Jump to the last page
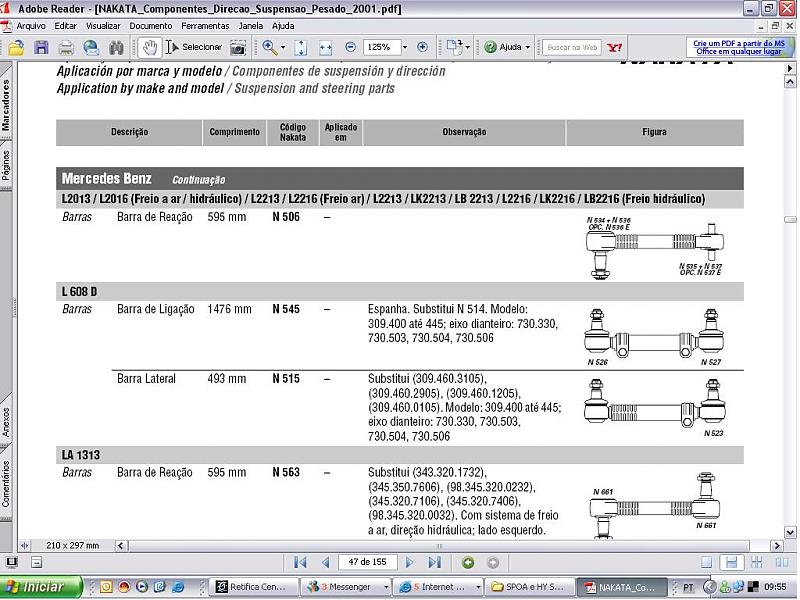The height and width of the screenshot is (600, 800). (435, 562)
